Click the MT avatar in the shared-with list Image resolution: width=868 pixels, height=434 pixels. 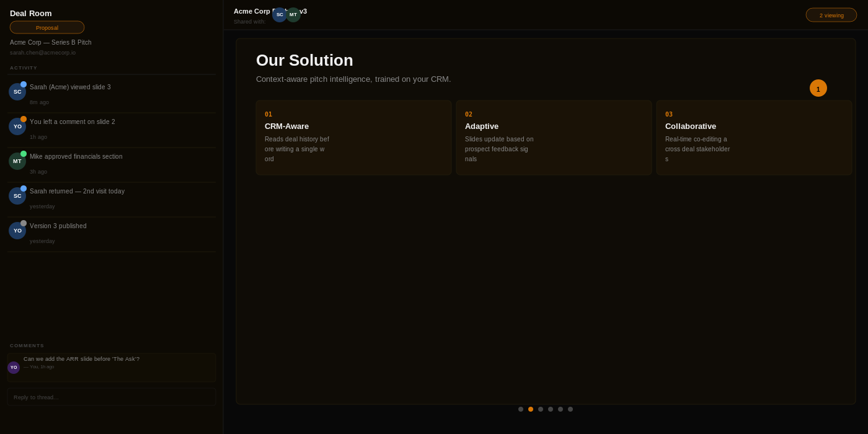pos(293,15)
